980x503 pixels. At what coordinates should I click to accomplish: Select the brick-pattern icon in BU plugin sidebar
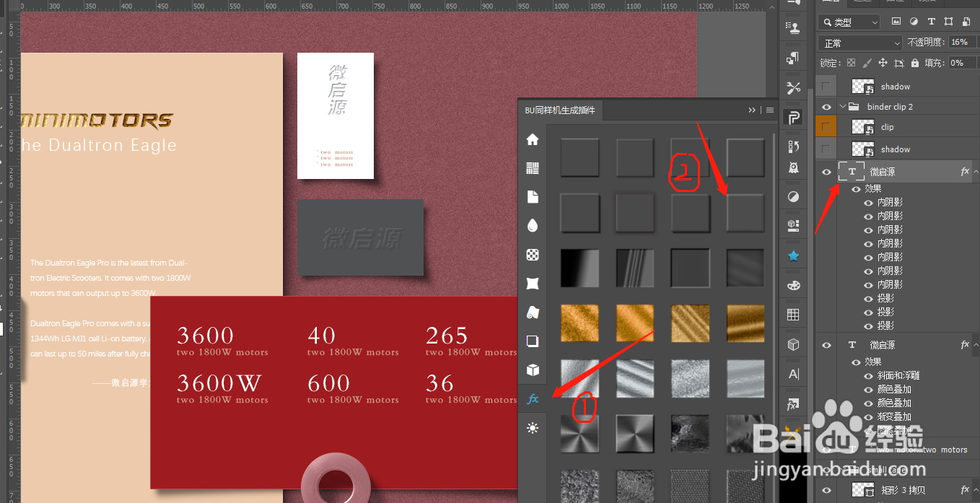(533, 168)
